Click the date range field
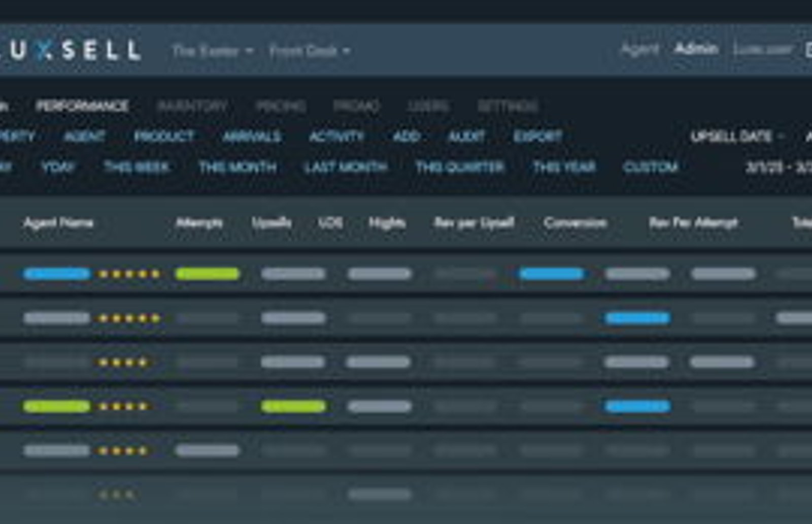 point(779,167)
